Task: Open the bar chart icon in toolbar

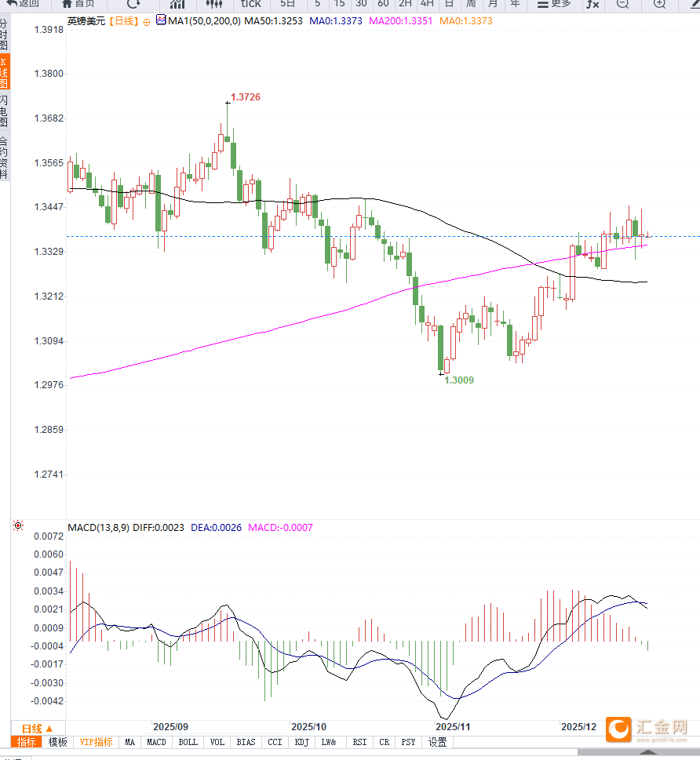Action: (177, 3)
